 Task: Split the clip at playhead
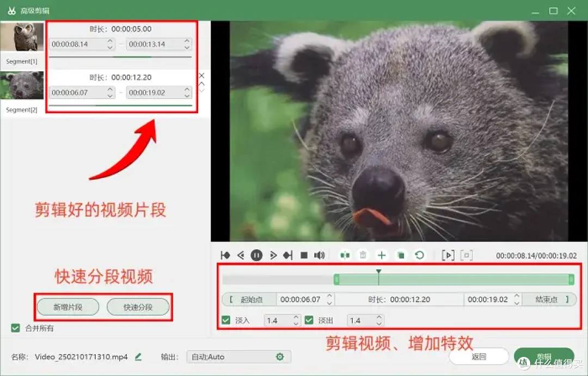coord(345,255)
